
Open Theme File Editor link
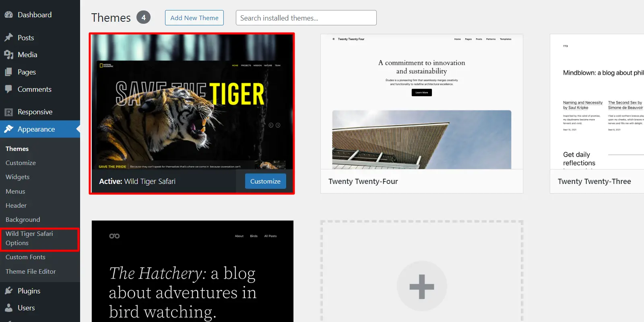click(31, 271)
